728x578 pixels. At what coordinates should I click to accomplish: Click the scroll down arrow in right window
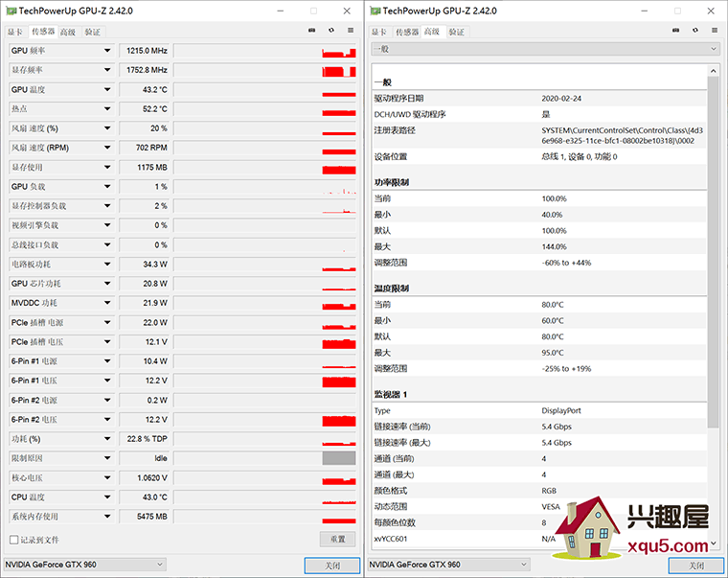coord(713,543)
